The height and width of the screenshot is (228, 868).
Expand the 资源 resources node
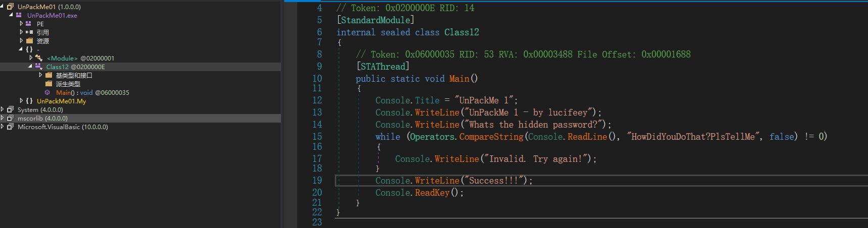tap(21, 41)
